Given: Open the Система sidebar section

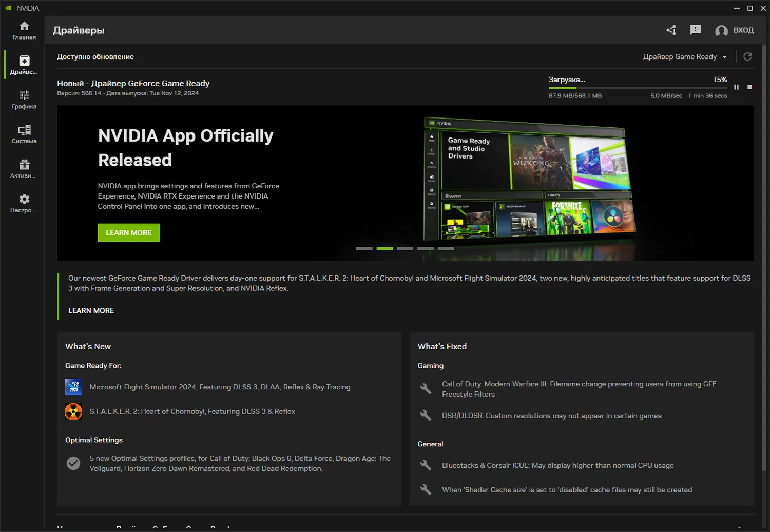Looking at the screenshot, I should click(x=24, y=134).
